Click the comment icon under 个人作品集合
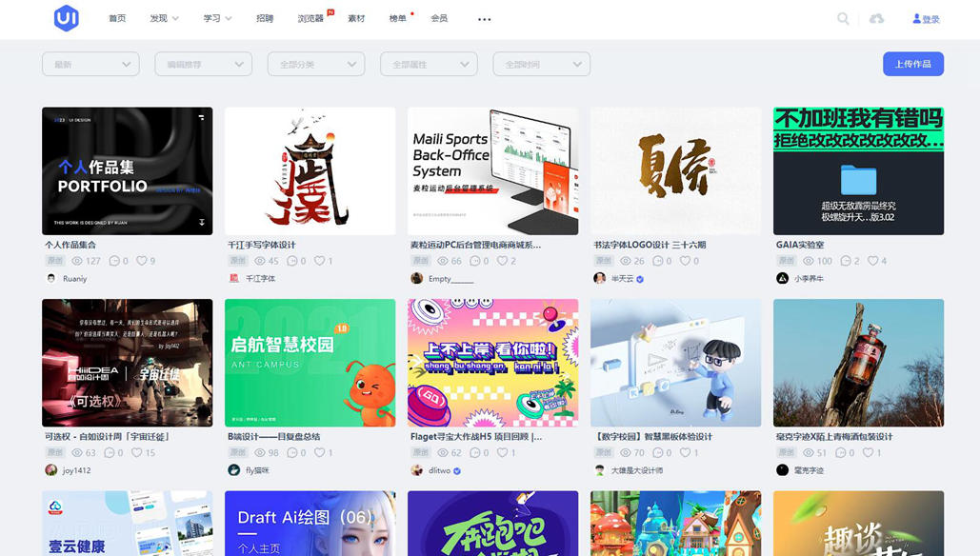 click(x=114, y=261)
